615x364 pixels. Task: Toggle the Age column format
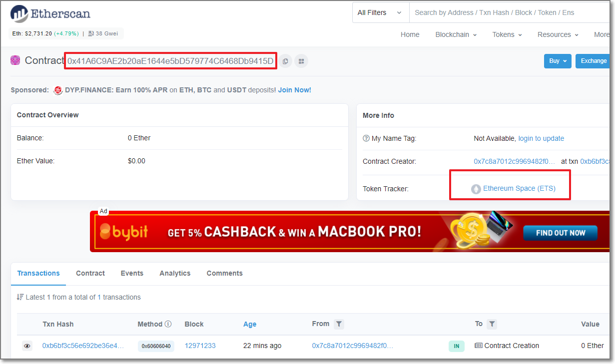click(250, 324)
